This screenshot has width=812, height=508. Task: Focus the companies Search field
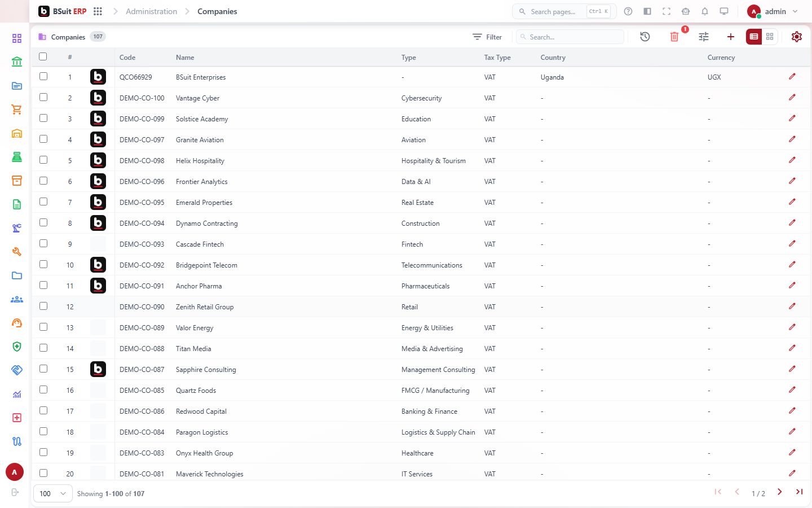coord(570,37)
